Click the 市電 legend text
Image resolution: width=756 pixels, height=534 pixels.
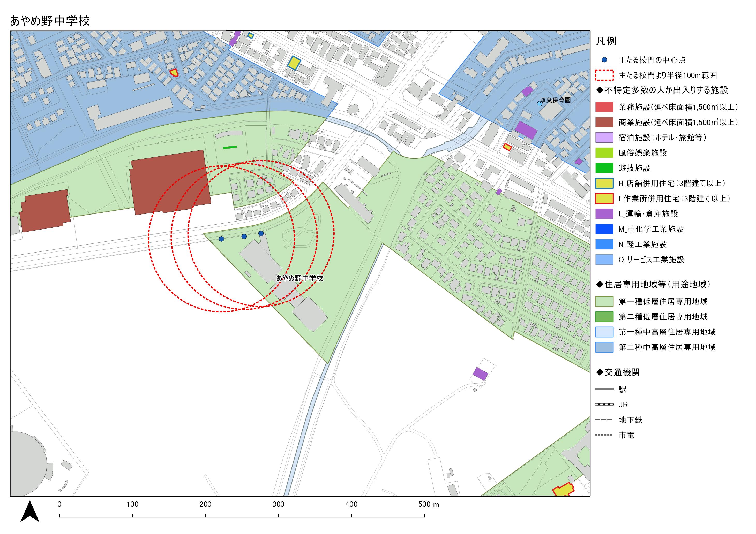tap(626, 435)
